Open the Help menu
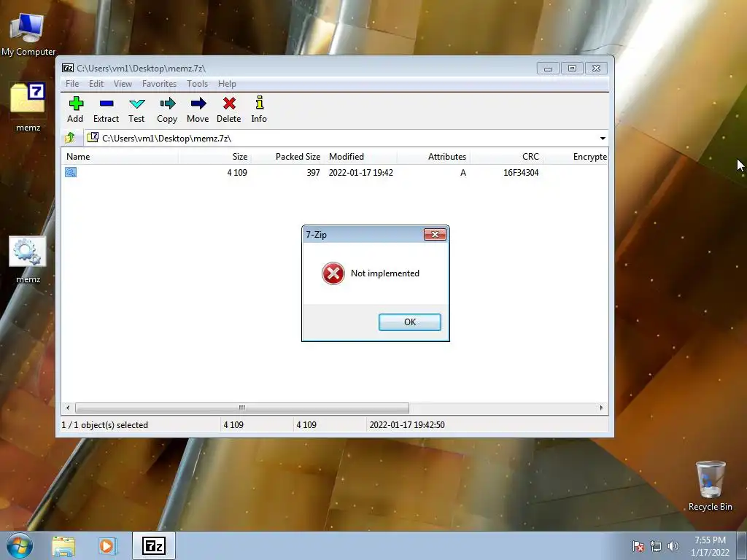This screenshot has width=747, height=560. pos(227,84)
